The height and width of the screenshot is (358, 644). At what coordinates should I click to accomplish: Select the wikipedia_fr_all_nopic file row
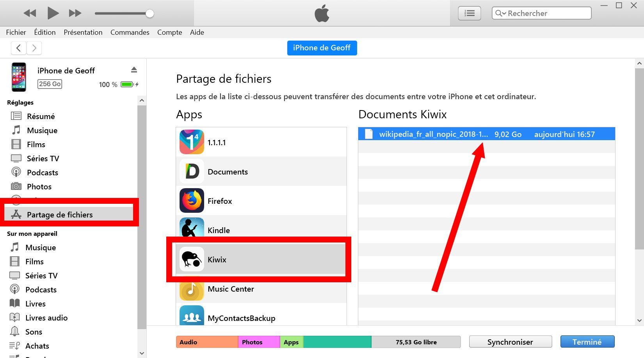pyautogui.click(x=486, y=134)
